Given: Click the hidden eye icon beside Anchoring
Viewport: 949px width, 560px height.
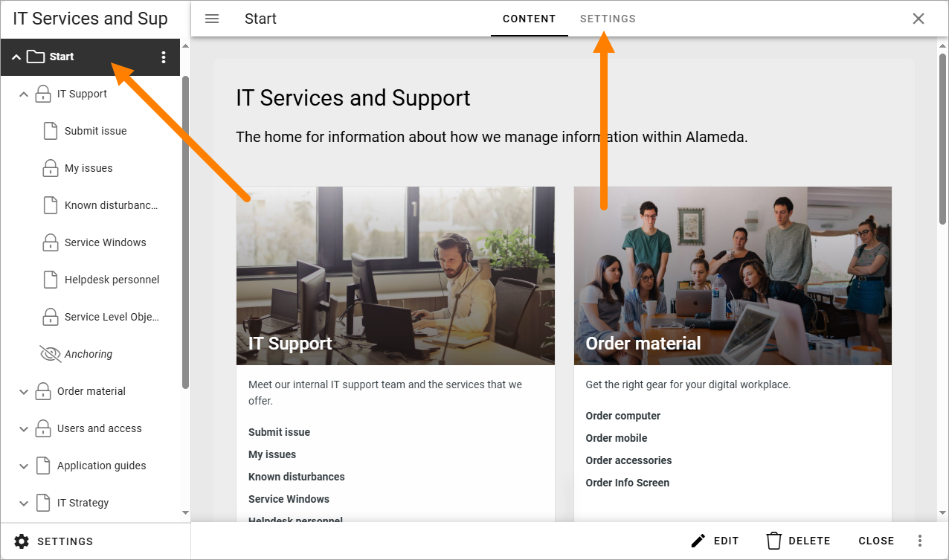Looking at the screenshot, I should coord(51,354).
